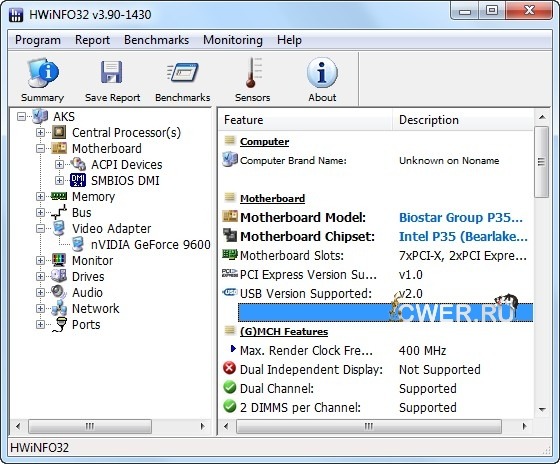Click the Feature column header
The width and height of the screenshot is (560, 464).
pos(305,120)
